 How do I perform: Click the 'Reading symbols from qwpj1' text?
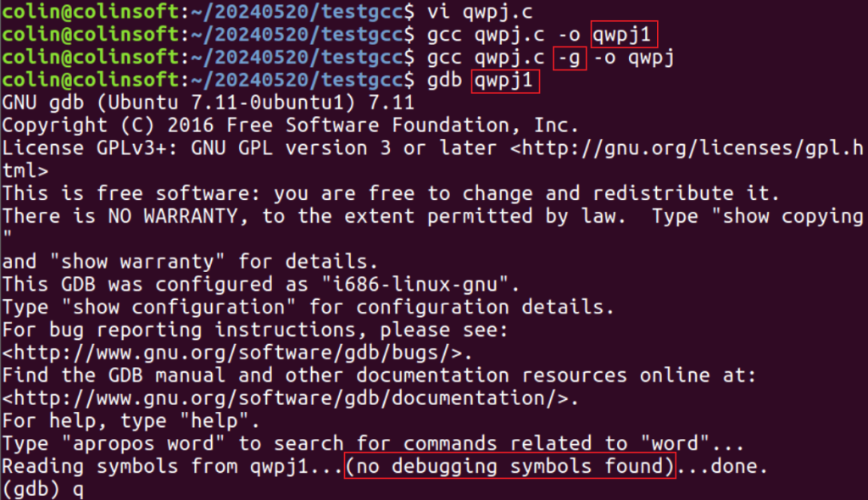(x=155, y=466)
